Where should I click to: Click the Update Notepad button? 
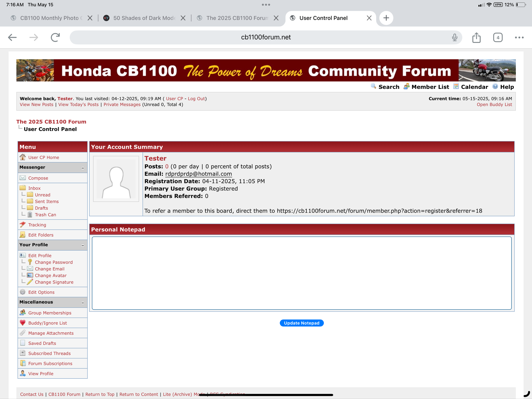coord(302,323)
